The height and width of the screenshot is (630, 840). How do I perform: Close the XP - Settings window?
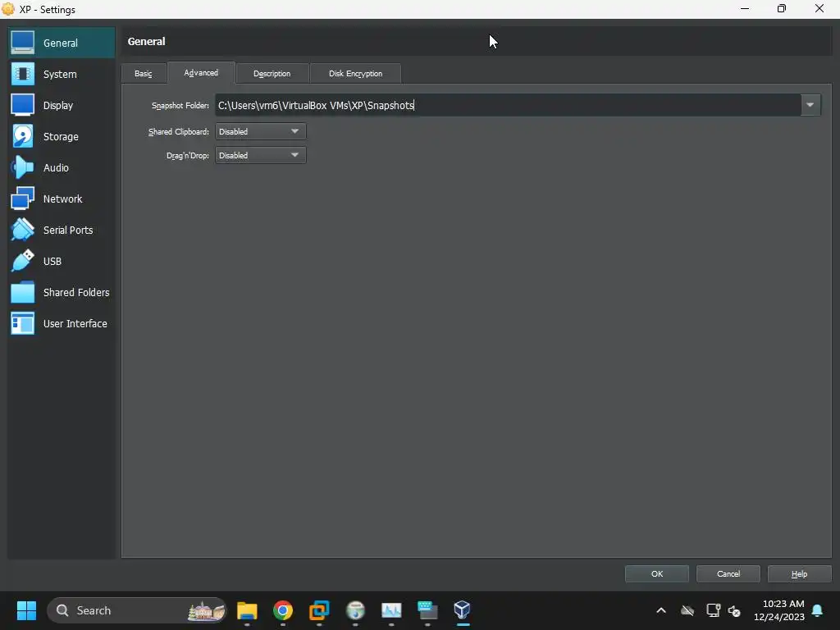click(819, 8)
